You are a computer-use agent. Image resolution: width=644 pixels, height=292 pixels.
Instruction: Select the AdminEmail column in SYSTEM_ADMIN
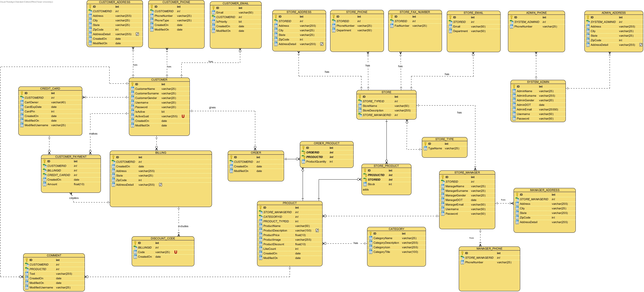coord(538,109)
